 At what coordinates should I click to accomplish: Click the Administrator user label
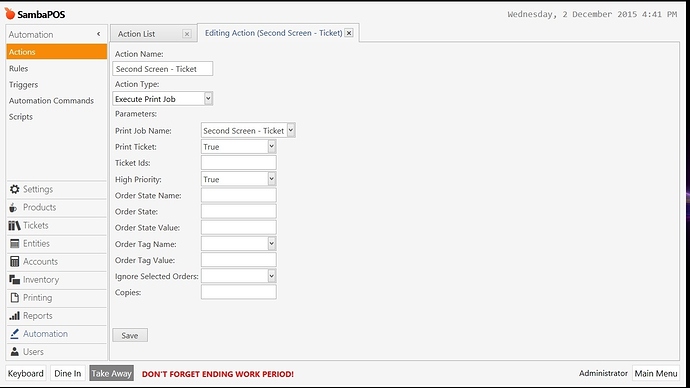pos(603,373)
